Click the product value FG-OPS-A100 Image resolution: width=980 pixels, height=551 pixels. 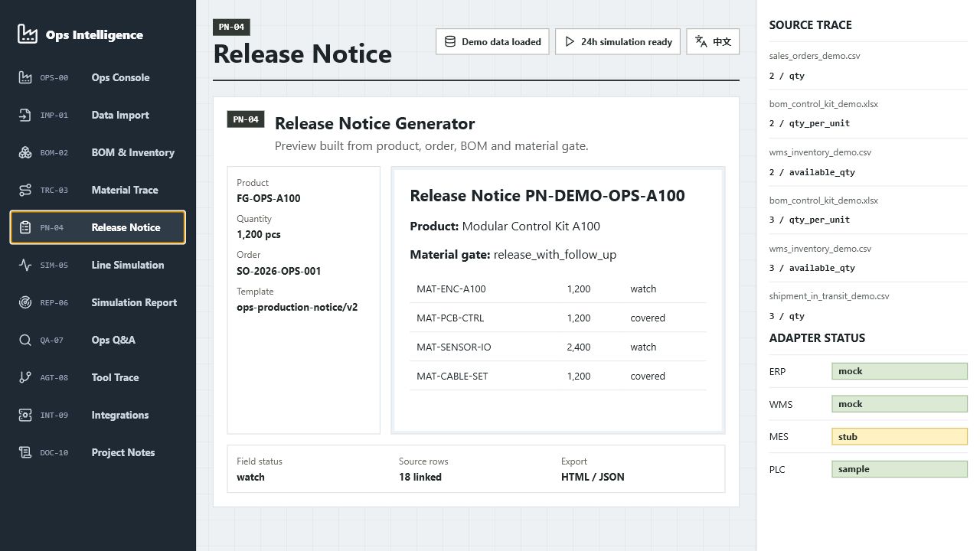[x=269, y=198]
